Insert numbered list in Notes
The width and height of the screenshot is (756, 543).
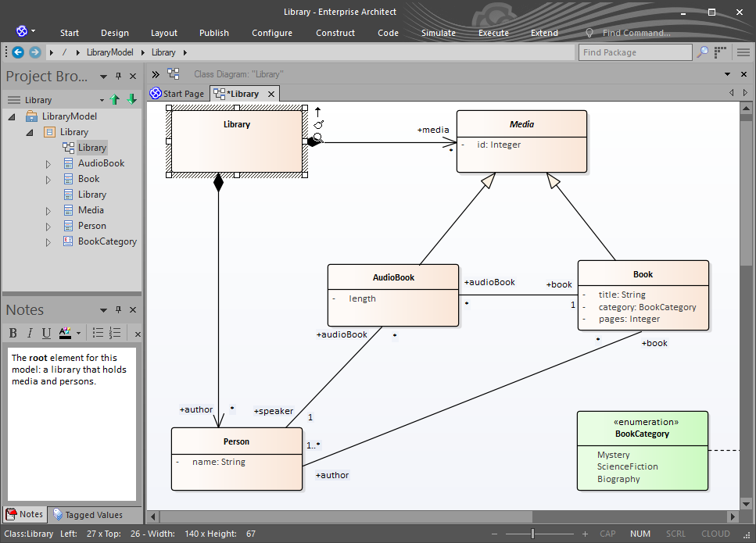(115, 333)
